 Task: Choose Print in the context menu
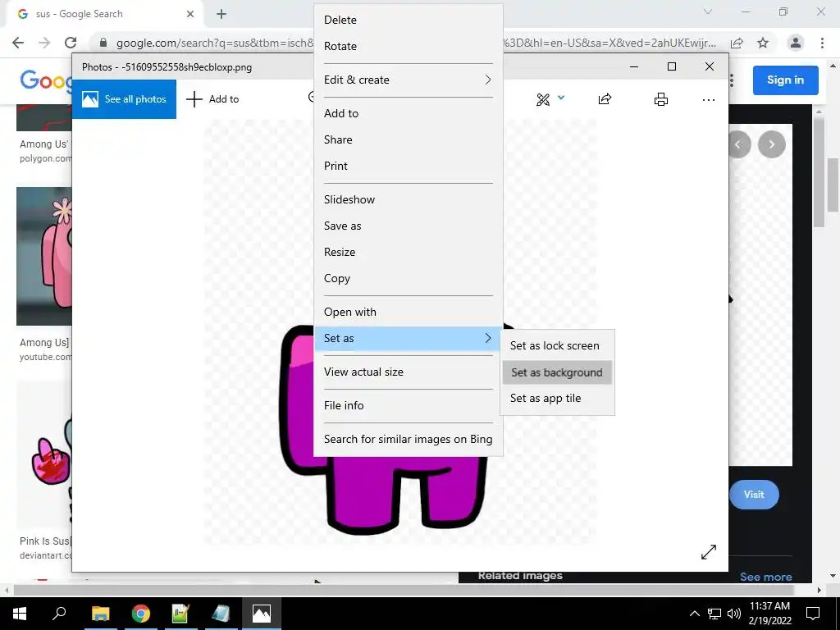tap(409, 166)
